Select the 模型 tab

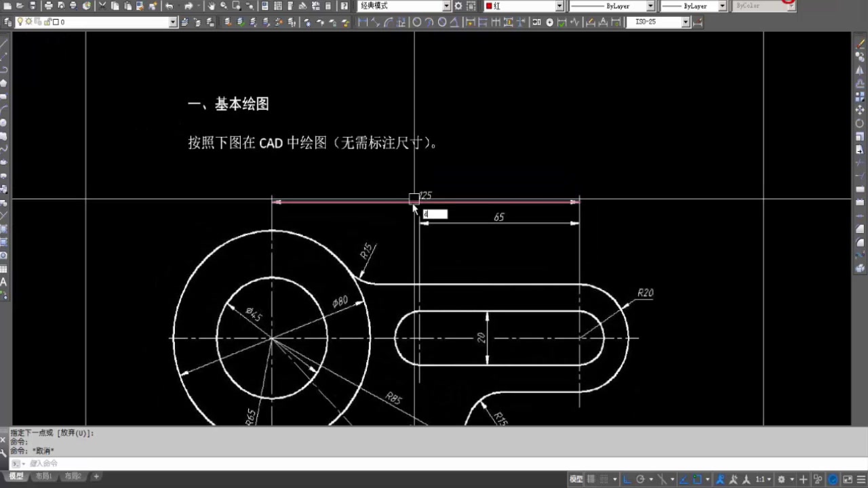coord(15,476)
